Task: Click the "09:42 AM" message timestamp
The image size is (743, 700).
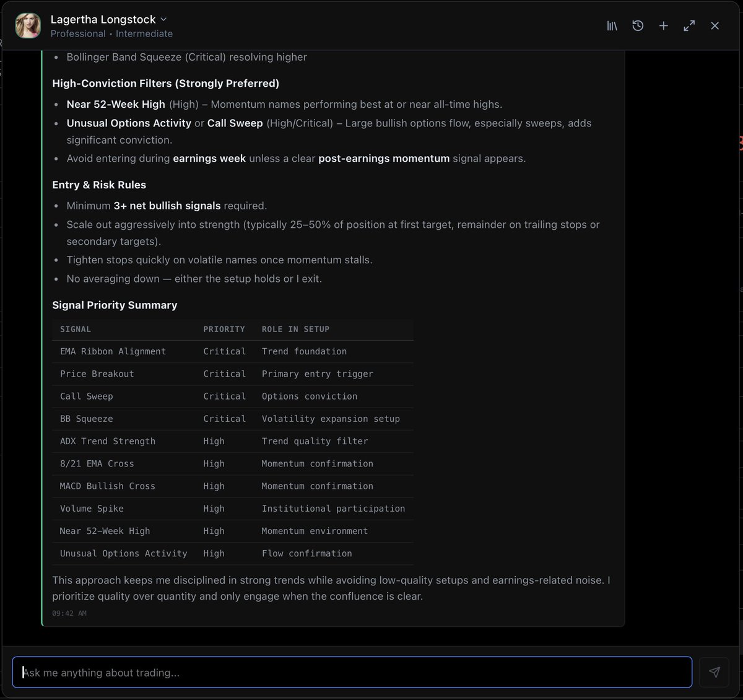Action: (x=69, y=613)
